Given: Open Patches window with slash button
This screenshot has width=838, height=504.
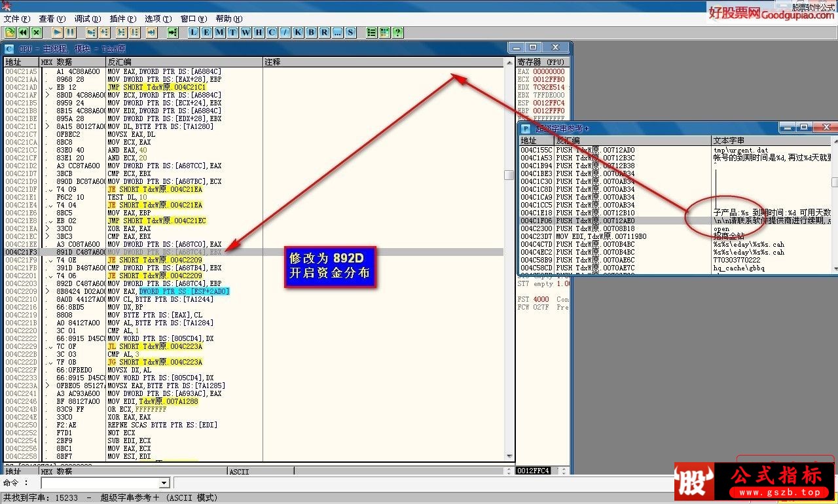Looking at the screenshot, I should point(285,32).
